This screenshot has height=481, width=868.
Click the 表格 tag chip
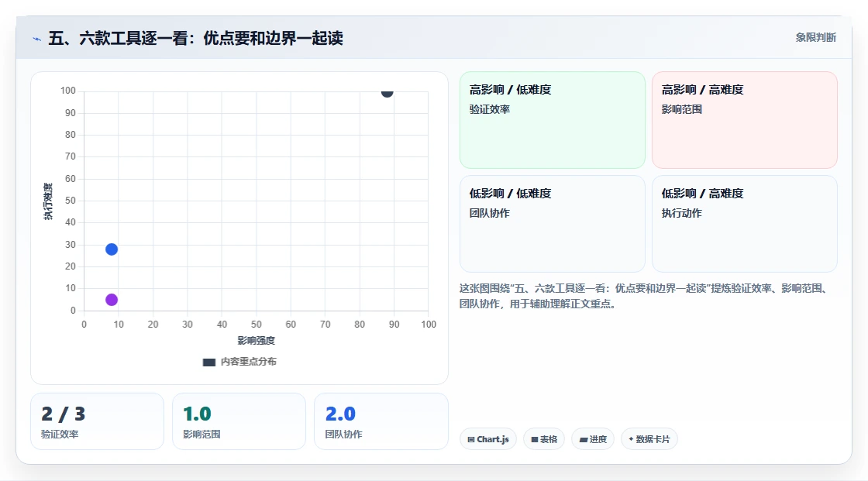tap(543, 439)
